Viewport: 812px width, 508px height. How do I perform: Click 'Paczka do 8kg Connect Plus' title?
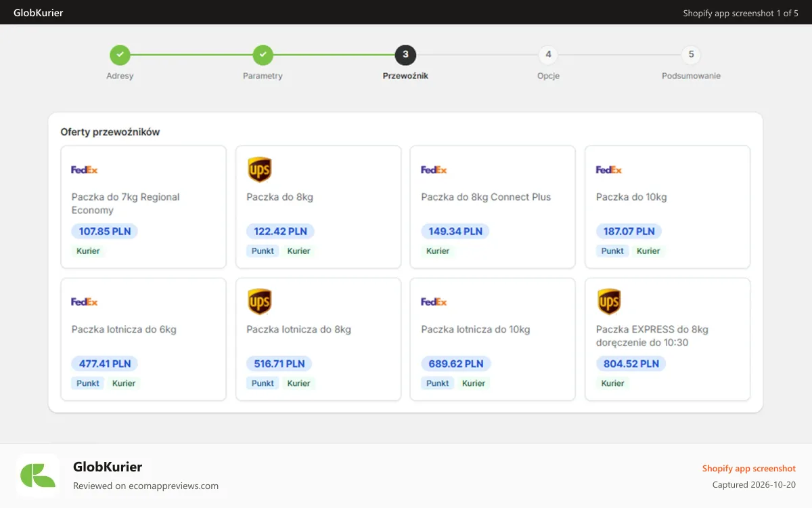pyautogui.click(x=486, y=197)
